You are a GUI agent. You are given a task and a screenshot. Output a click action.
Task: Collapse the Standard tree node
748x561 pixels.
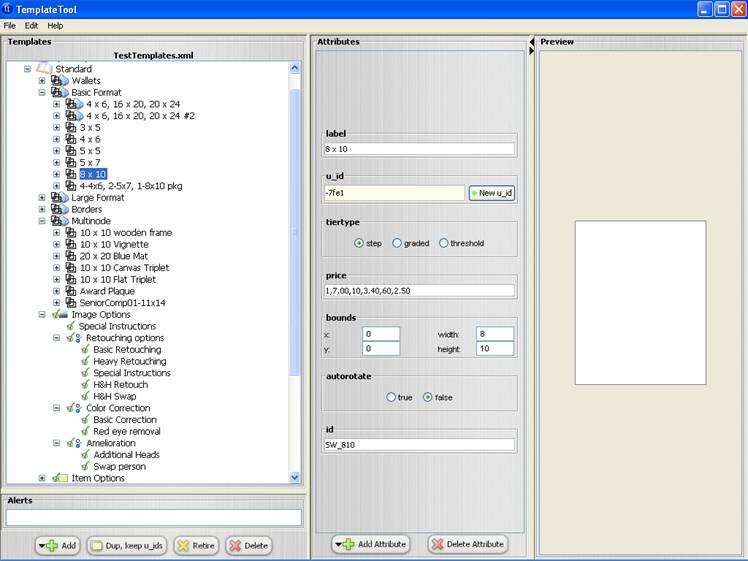coord(27,69)
